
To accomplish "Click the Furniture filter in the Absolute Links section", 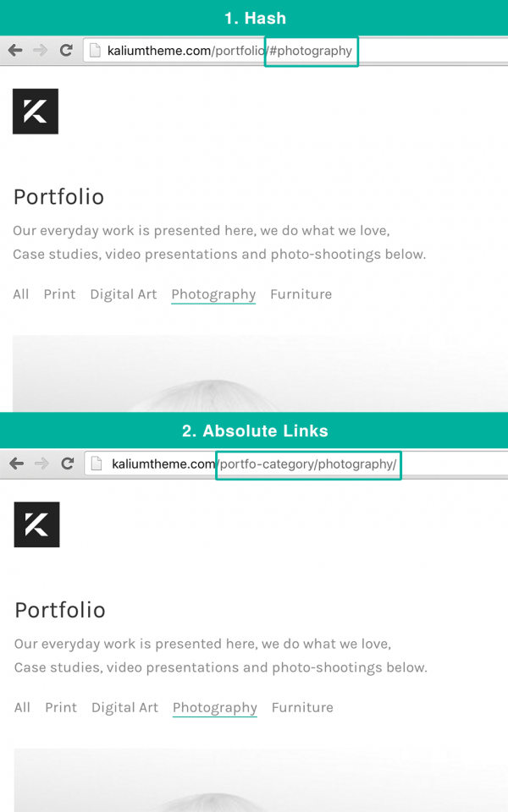I will click(x=301, y=707).
